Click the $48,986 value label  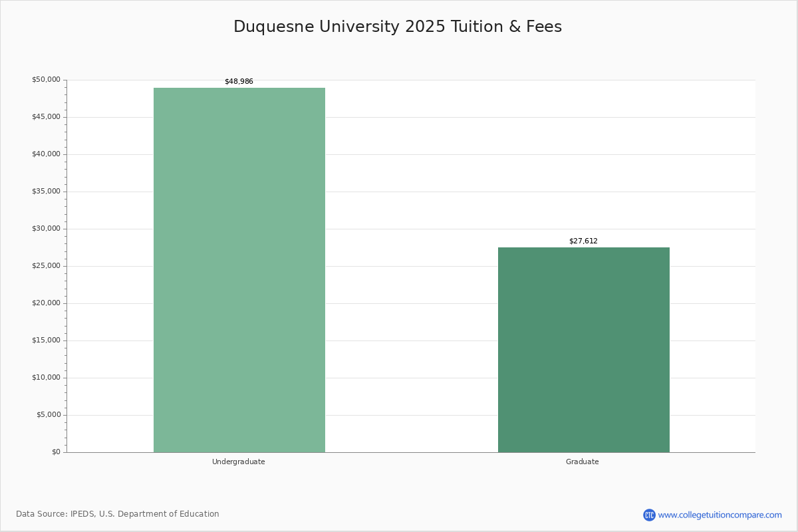coord(239,81)
